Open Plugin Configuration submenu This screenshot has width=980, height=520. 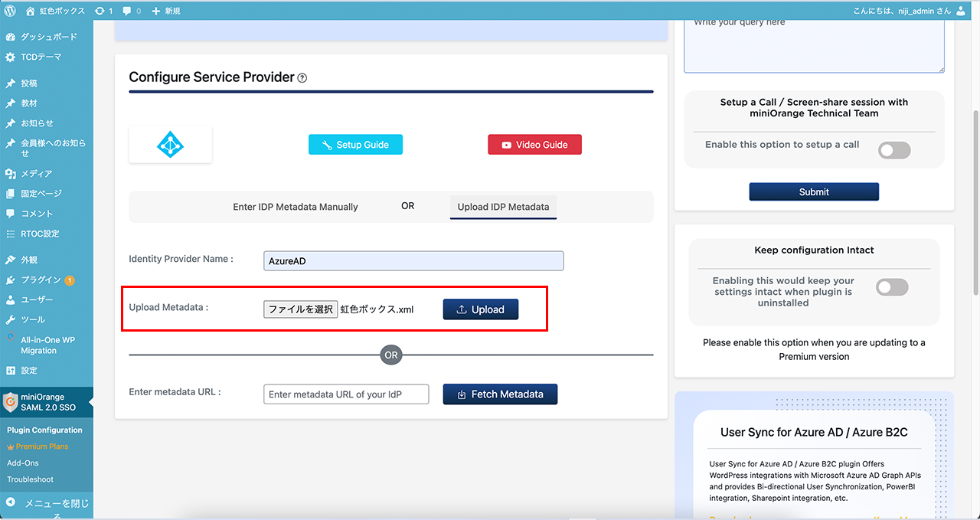click(44, 430)
